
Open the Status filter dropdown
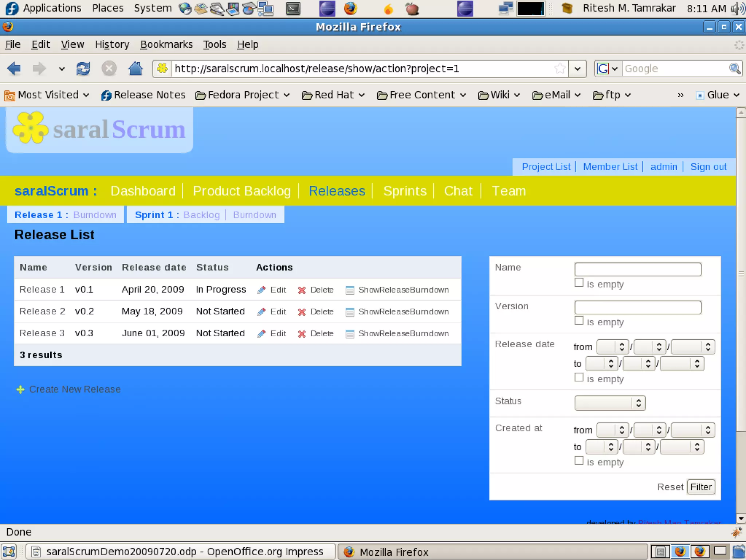tap(610, 403)
